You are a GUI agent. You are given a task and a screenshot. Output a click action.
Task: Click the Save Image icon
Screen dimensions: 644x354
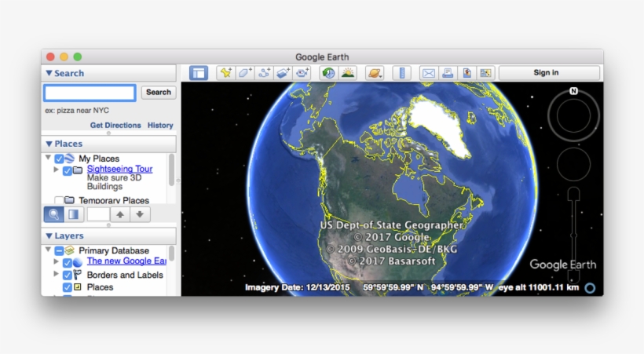[x=467, y=73]
